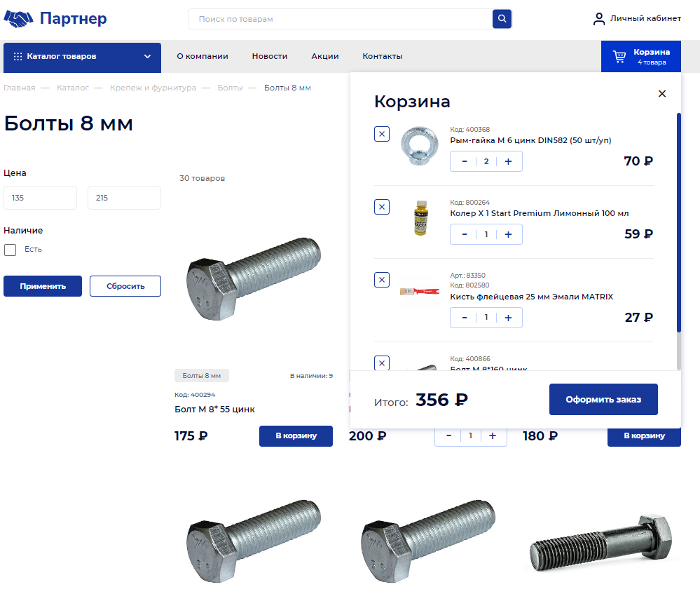700x608 pixels.
Task: Click the search magnifier button
Action: point(502,19)
